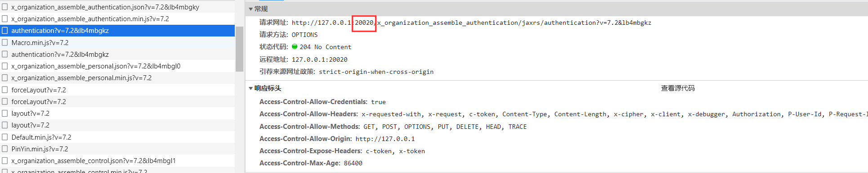This screenshot has width=868, height=173.
Task: Click the request URL containing port 20020
Action: [x=471, y=23]
